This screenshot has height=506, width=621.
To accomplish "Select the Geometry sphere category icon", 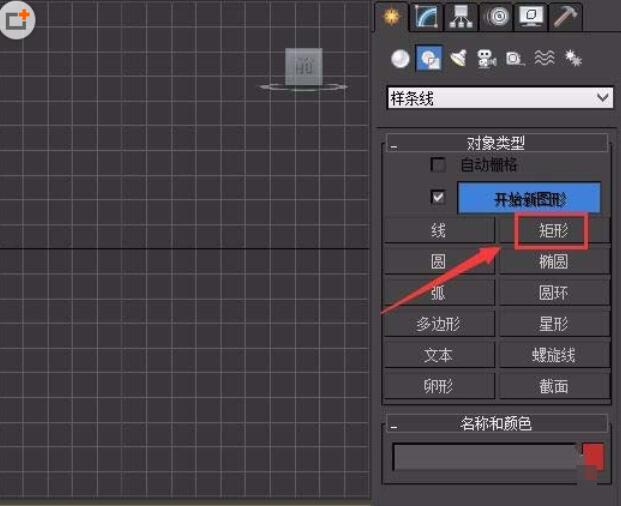I will 400,59.
